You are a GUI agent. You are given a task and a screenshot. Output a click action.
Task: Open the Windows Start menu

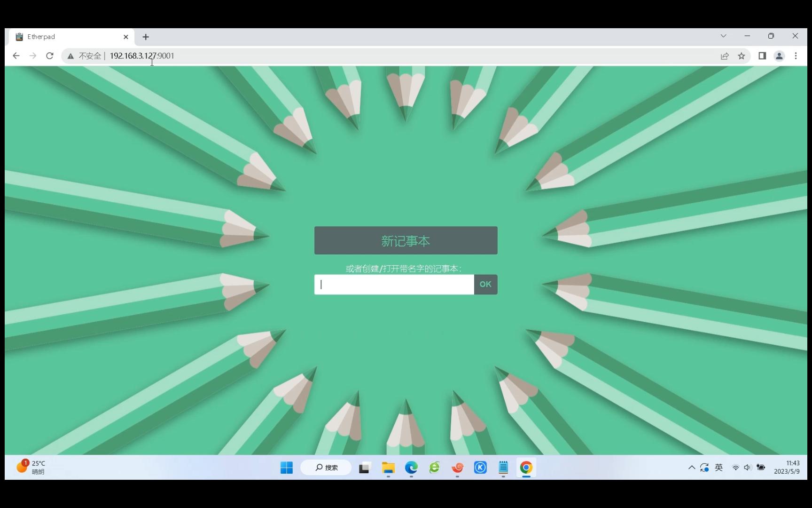pyautogui.click(x=287, y=468)
